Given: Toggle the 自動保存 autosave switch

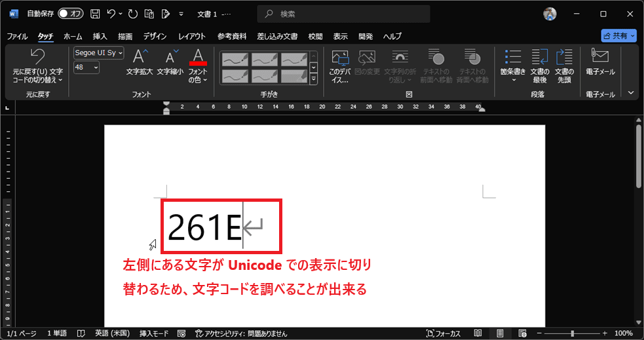Looking at the screenshot, I should pos(70,14).
